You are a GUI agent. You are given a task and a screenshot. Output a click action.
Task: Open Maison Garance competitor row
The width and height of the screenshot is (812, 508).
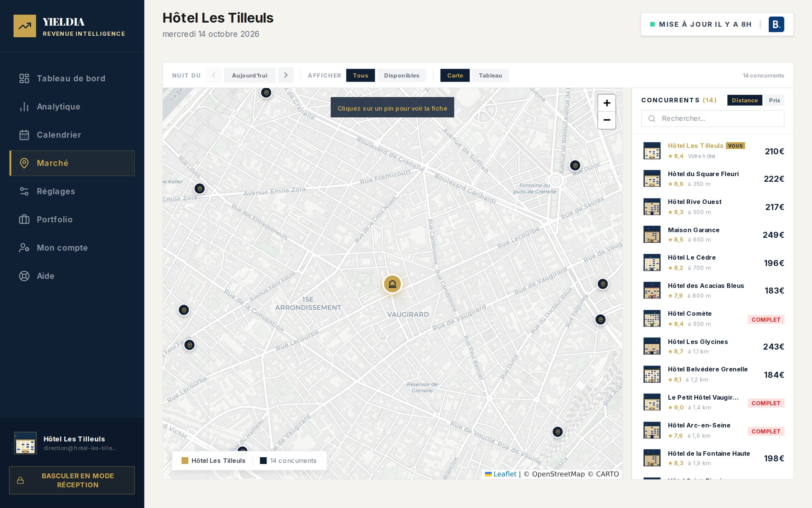[713, 235]
